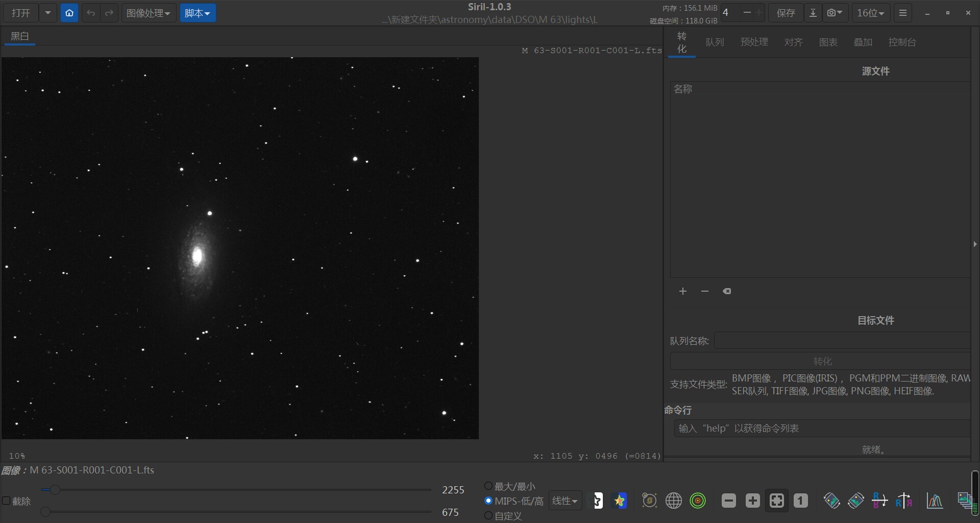Toggle false color rendering icon

pyautogui.click(x=620, y=501)
